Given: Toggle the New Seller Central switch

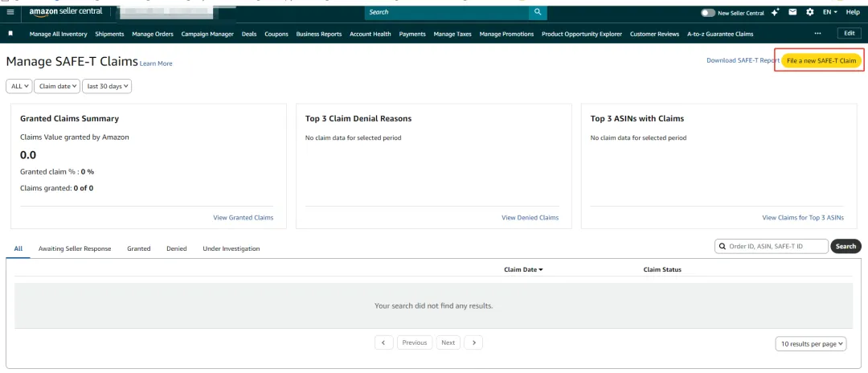Looking at the screenshot, I should tap(707, 12).
